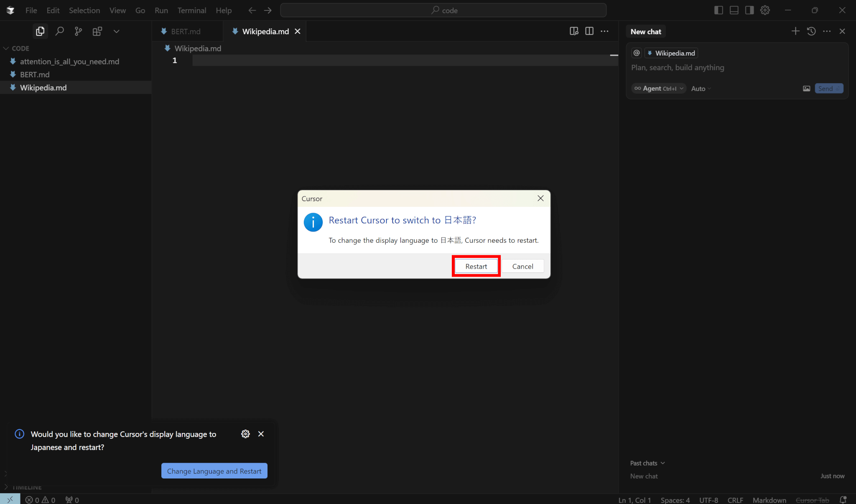Open the Edit menu
The width and height of the screenshot is (856, 504).
(53, 10)
